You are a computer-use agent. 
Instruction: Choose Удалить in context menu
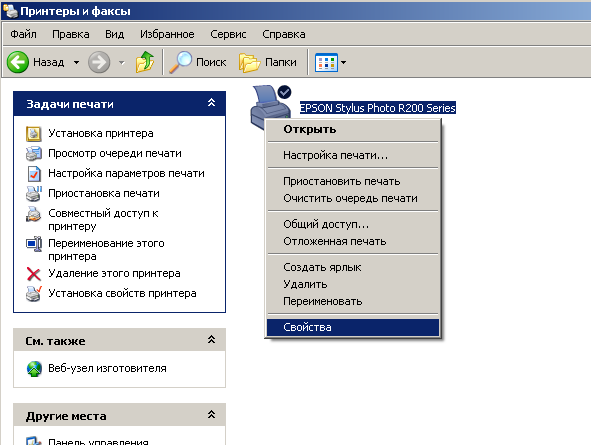click(353, 284)
